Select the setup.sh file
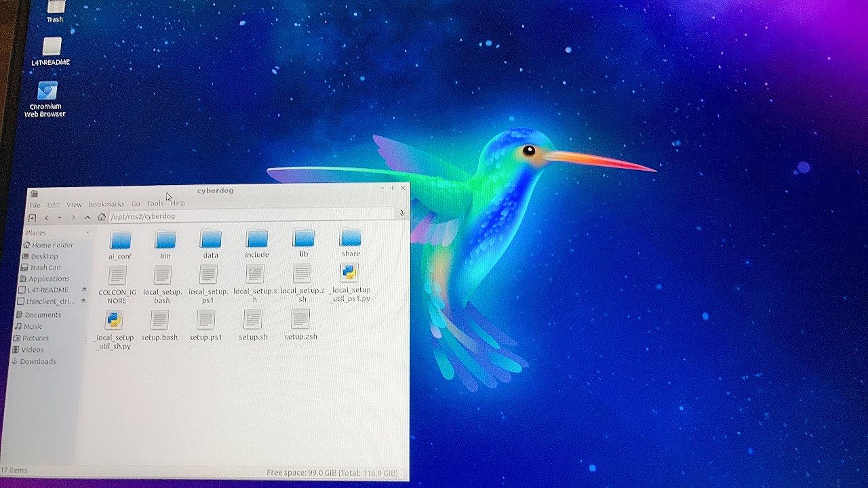 pyautogui.click(x=253, y=325)
